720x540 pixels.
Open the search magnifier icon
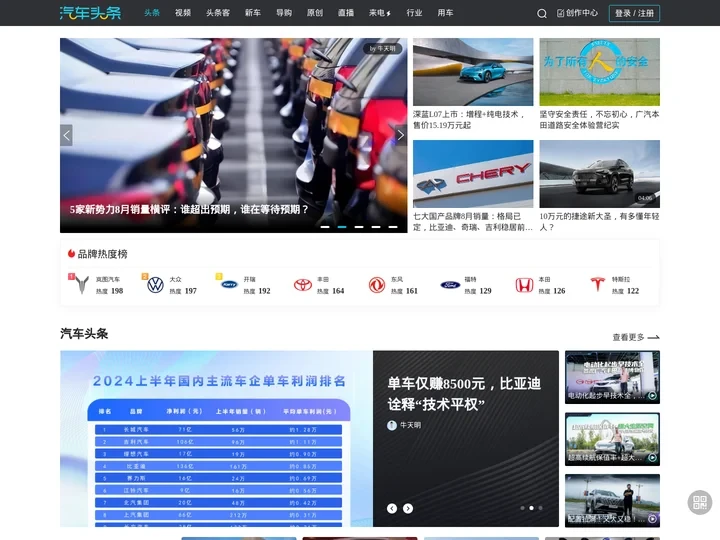click(542, 13)
